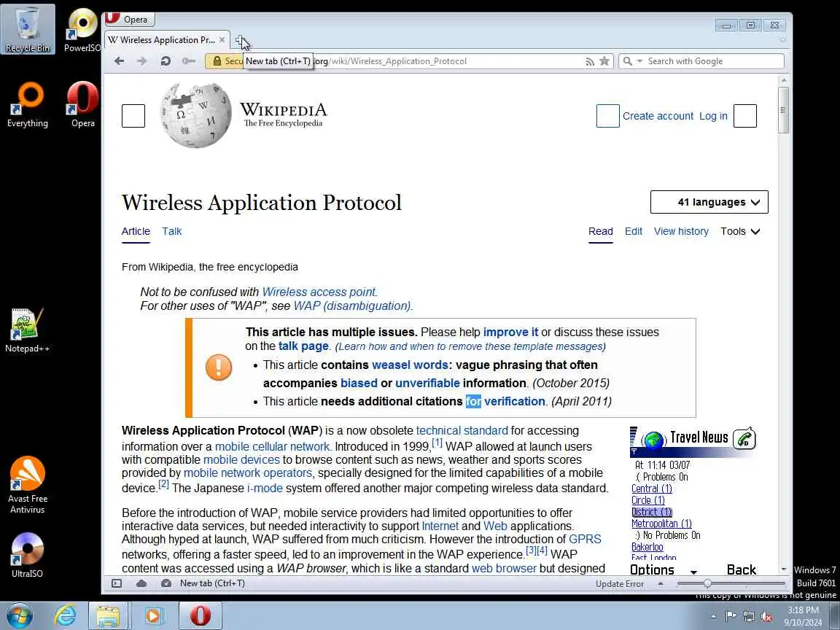Close the Wireless Application Protocol tab
Screen dimensions: 840x630
coord(222,39)
